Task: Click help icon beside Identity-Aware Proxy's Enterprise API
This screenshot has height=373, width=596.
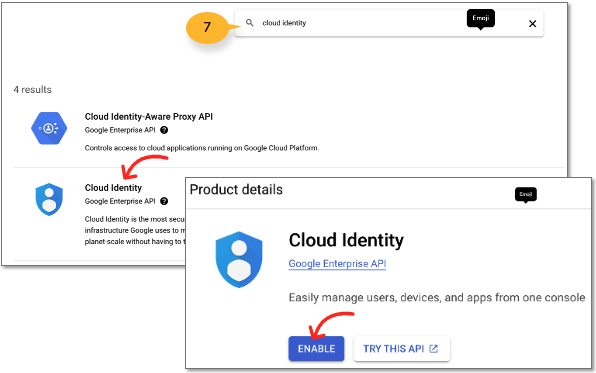Action: coord(164,130)
